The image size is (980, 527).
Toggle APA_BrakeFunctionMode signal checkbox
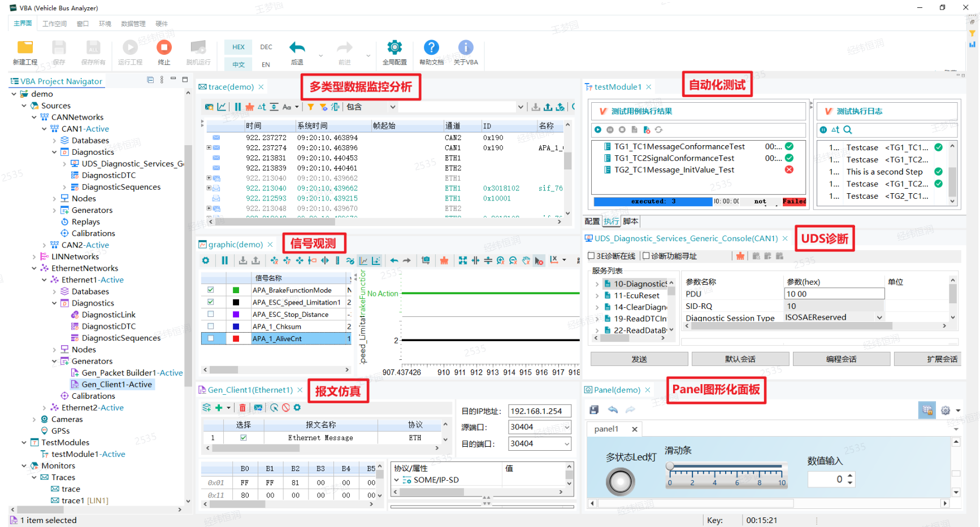(x=211, y=290)
